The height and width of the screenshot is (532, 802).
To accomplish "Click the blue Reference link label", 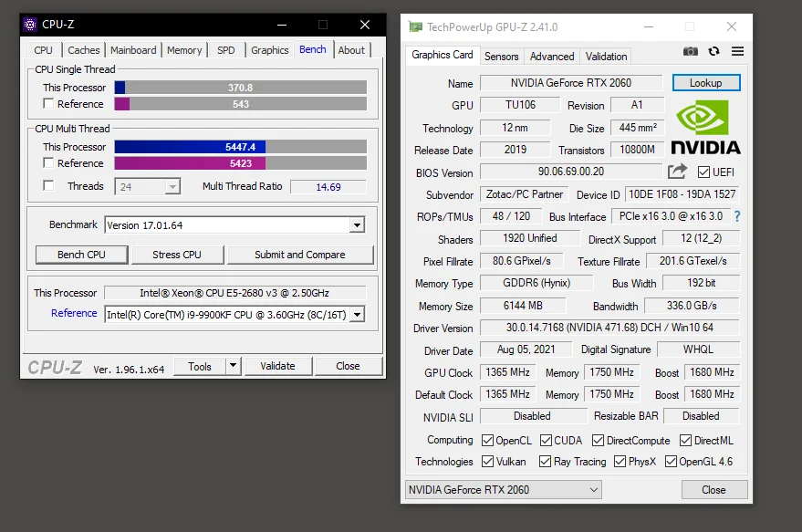I will [74, 313].
